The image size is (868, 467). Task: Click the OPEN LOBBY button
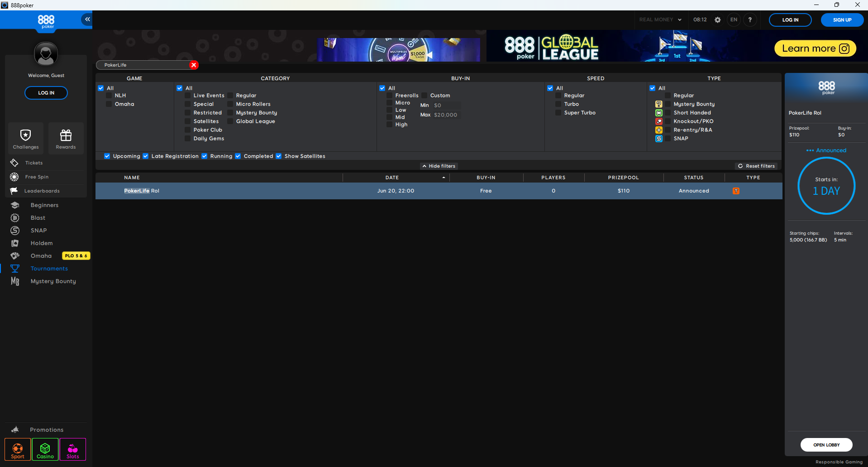point(826,445)
